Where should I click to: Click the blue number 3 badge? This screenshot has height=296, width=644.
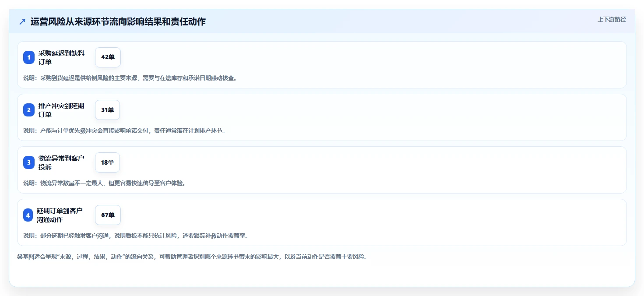(29, 162)
